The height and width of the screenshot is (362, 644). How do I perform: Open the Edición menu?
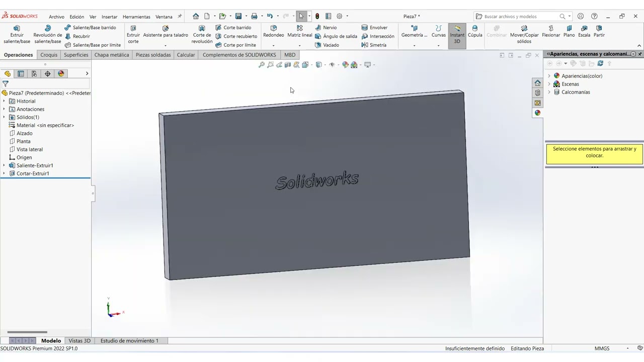[76, 17]
